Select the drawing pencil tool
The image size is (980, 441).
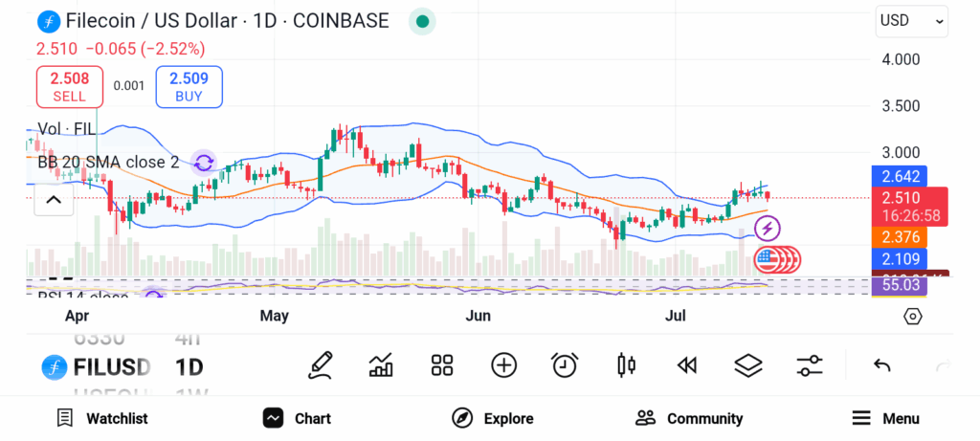pyautogui.click(x=321, y=364)
